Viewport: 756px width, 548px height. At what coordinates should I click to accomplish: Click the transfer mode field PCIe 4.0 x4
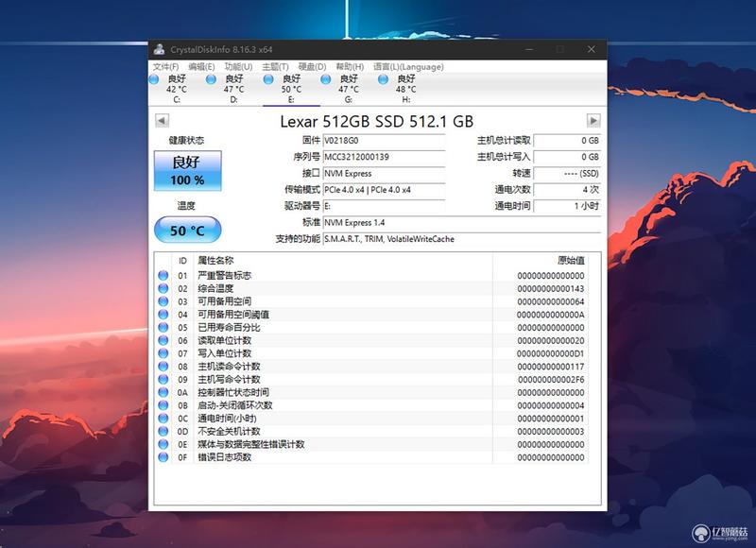(384, 190)
